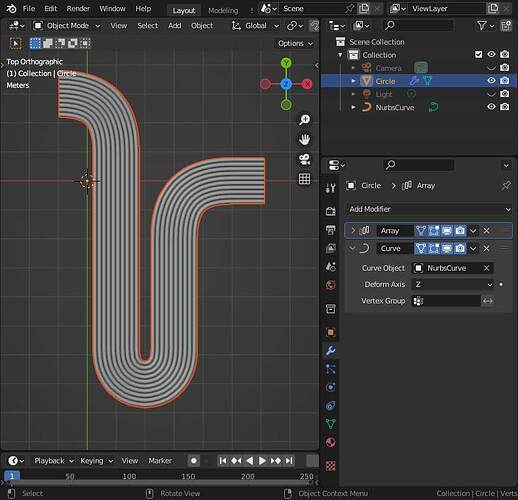The width and height of the screenshot is (518, 500).
Task: Open the Help menu
Action: [143, 9]
